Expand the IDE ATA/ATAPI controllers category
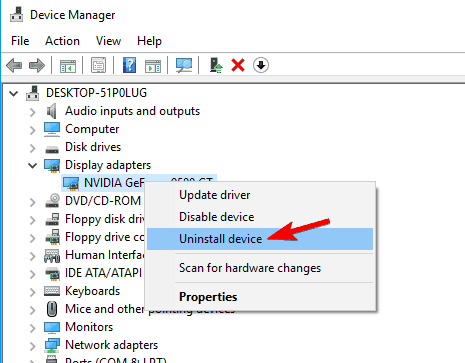Screen dimensions: 465x363 (32, 274)
